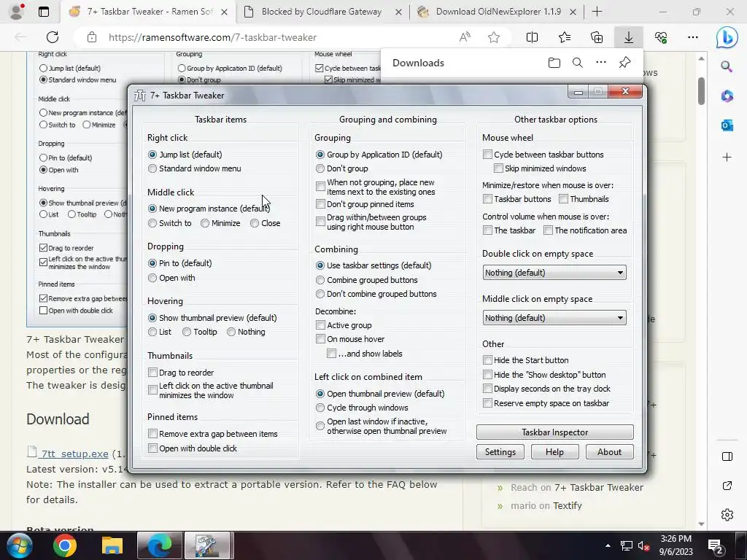Open a new browser tab
The image size is (747, 560).
point(597,12)
